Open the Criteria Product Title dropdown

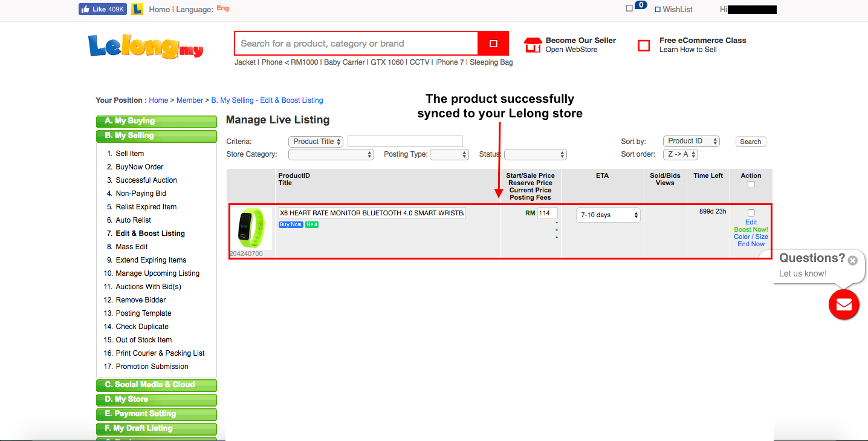(x=316, y=142)
